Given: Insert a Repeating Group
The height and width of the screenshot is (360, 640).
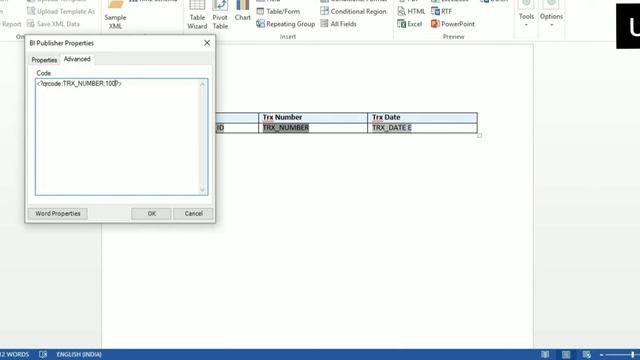Looking at the screenshot, I should pos(286,24).
